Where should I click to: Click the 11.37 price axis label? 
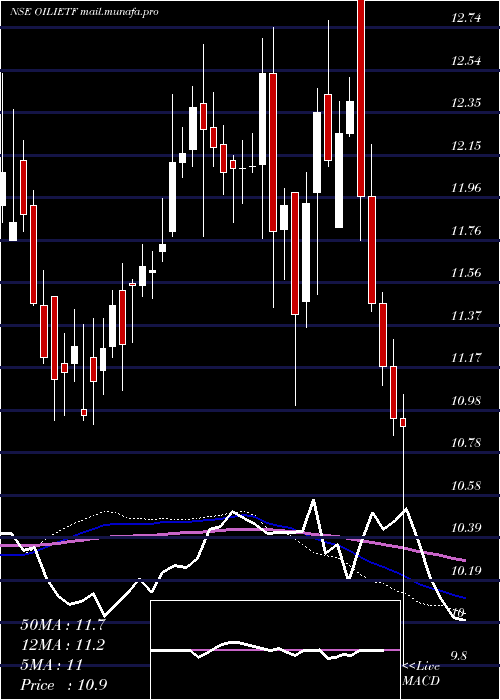pos(465,316)
